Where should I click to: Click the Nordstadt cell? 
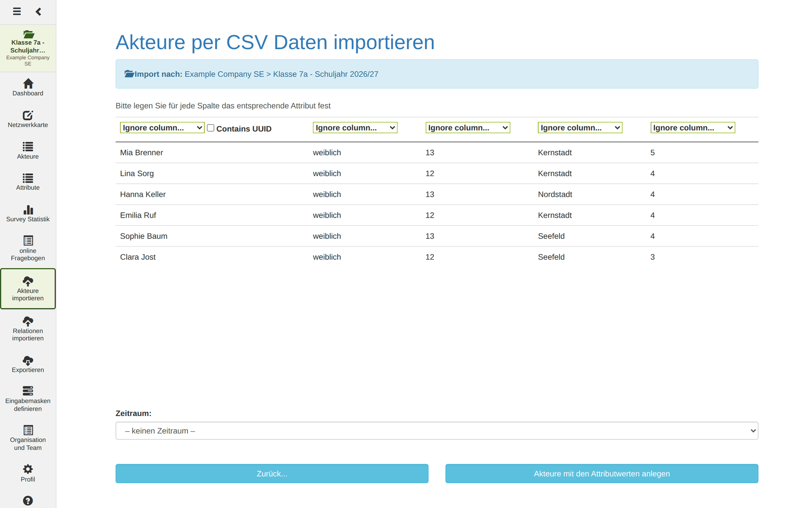[555, 195]
